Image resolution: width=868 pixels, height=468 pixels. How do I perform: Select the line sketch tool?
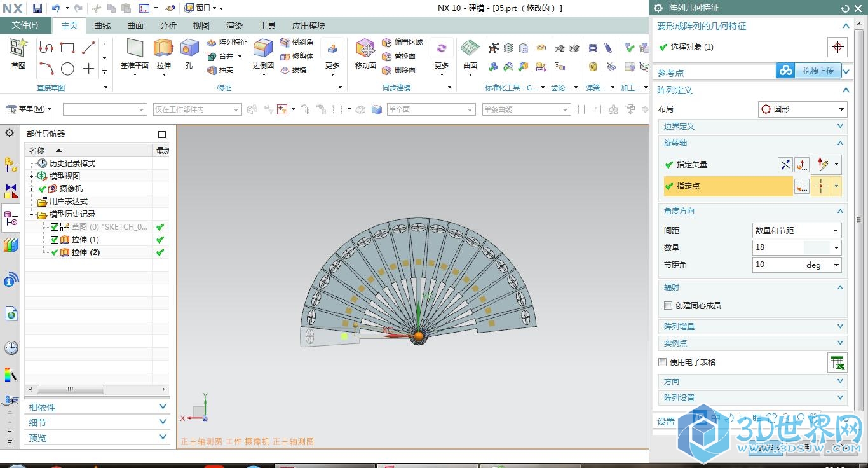coord(88,47)
